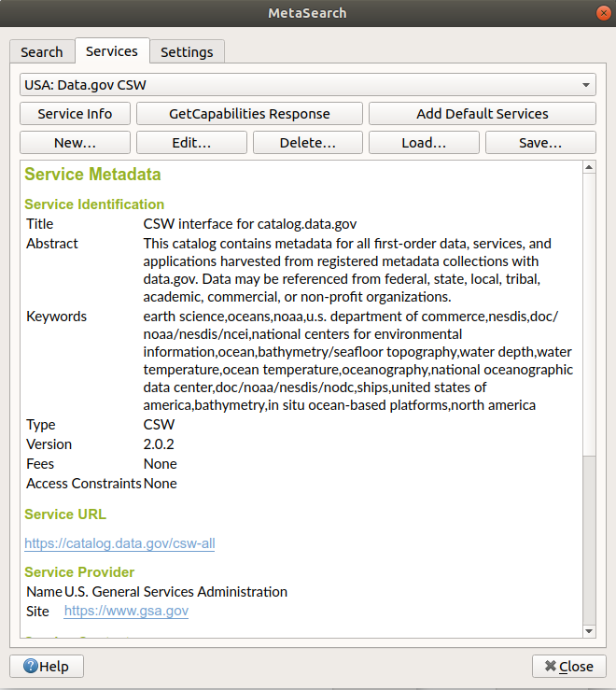Close the MetaSearch dialog with Close button
Viewport: 616px width, 690px height.
point(568,666)
